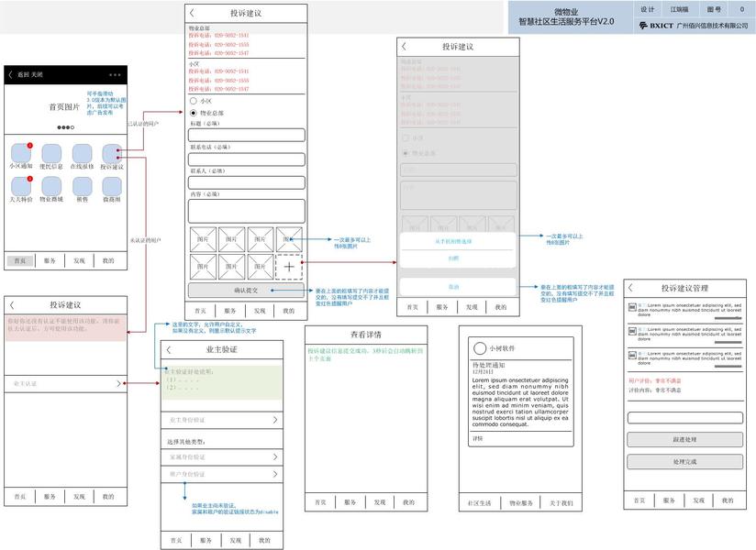This screenshot has height=550, width=756.
Task: Go back from the 业主验证 screen
Action: (169, 349)
